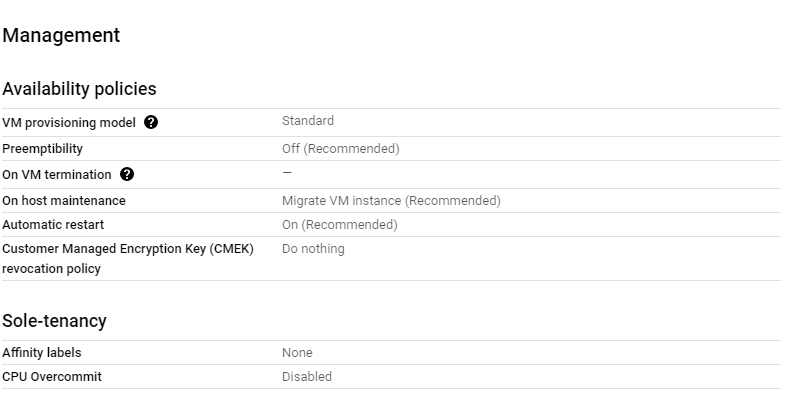Screen dimensions: 790x393
Task: Click the Availability policies heading
Action: 79,89
